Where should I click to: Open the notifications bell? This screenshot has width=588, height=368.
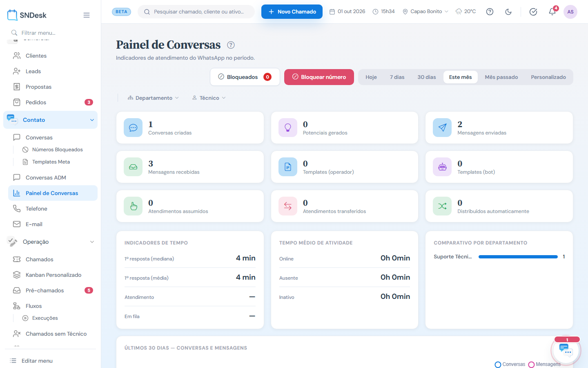point(552,11)
